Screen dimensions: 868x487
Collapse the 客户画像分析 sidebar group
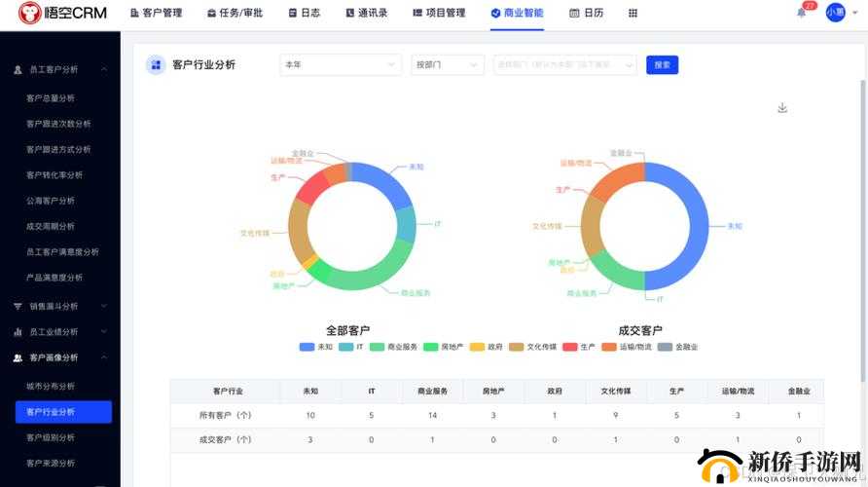[105, 357]
